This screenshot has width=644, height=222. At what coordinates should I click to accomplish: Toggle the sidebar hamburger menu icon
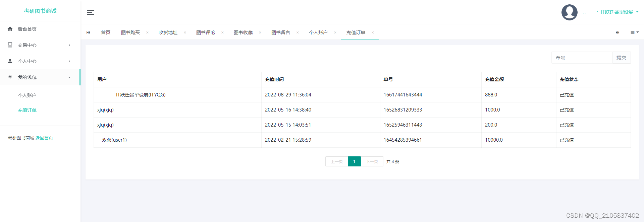tap(91, 12)
